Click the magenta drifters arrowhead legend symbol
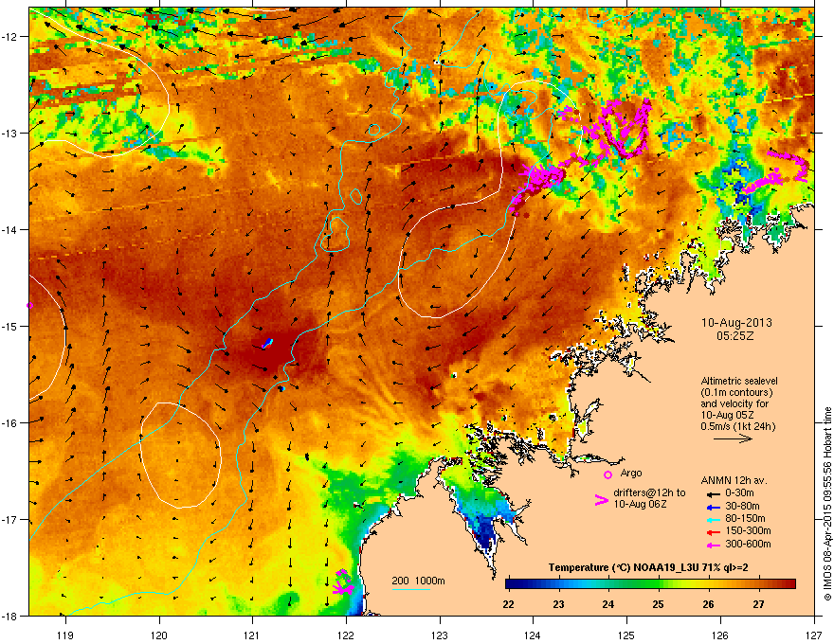The image size is (834, 644). click(x=601, y=500)
